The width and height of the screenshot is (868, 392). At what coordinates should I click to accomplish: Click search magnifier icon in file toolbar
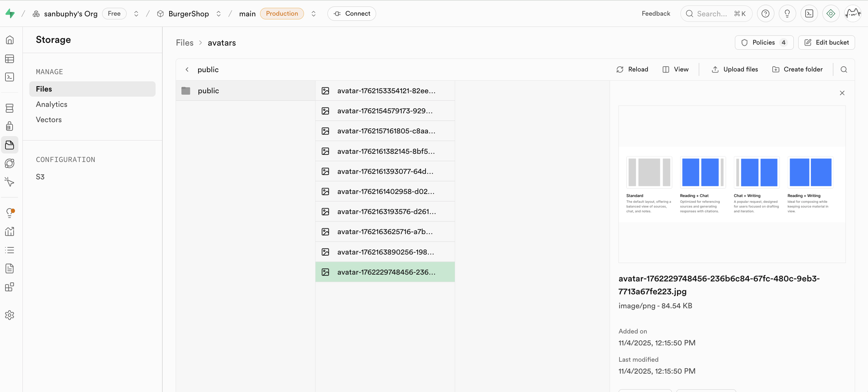pos(844,69)
